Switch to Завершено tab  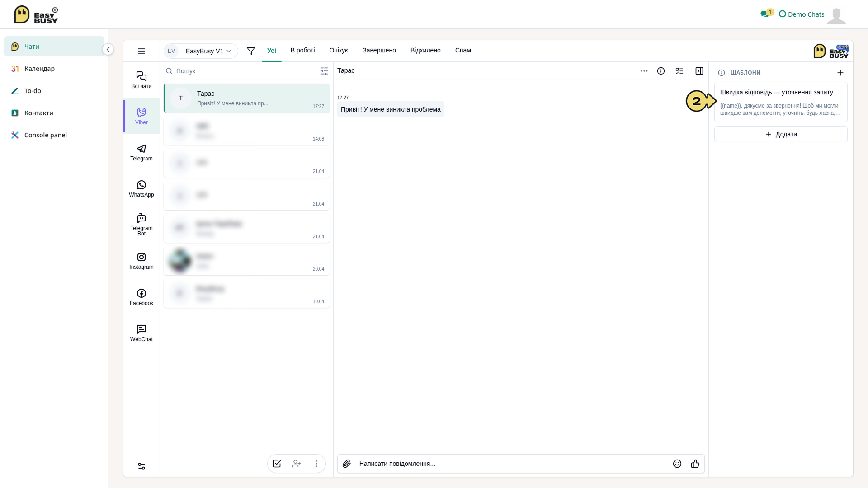point(379,50)
